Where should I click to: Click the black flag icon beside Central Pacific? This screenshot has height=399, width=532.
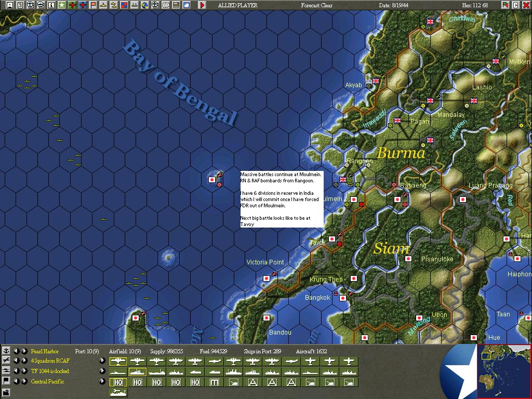(x=6, y=381)
